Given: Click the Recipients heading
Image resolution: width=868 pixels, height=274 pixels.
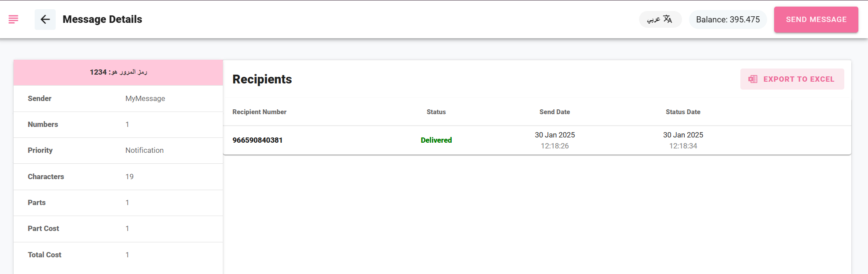Looking at the screenshot, I should 262,79.
